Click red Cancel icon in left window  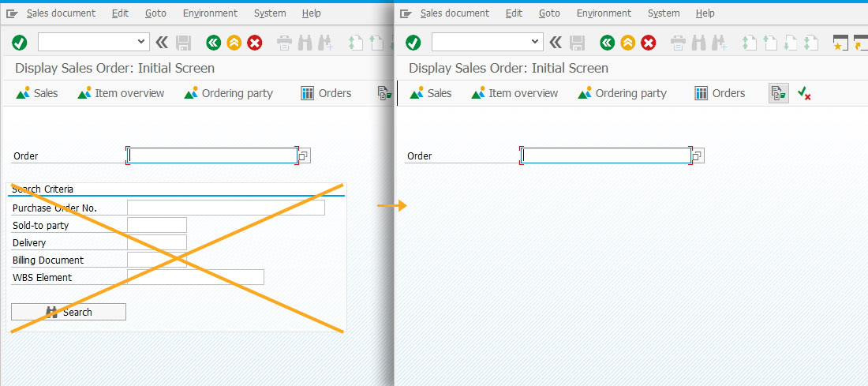tap(255, 43)
